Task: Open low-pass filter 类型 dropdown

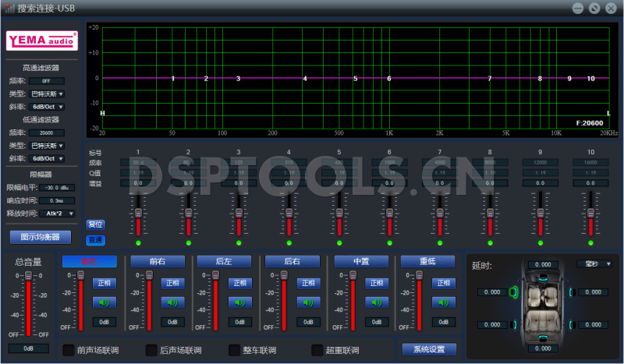Action: [x=47, y=146]
